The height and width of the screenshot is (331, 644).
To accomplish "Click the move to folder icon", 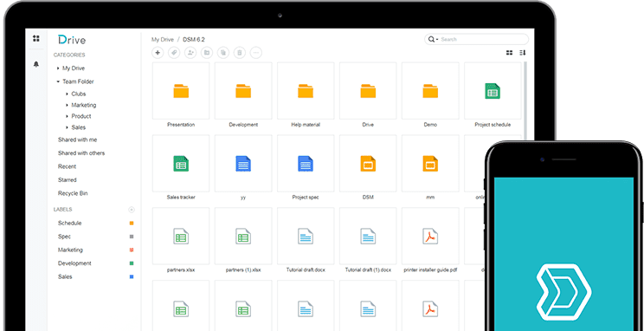I will (x=207, y=53).
